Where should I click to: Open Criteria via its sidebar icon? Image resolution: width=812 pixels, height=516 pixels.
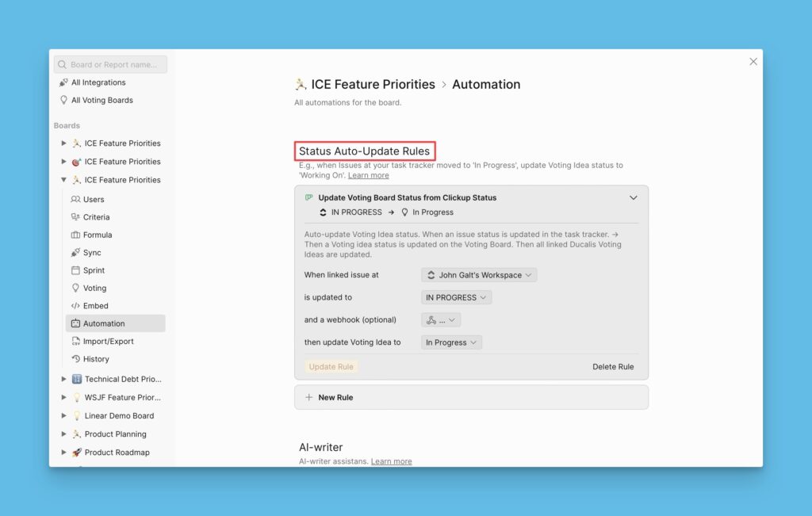77,216
